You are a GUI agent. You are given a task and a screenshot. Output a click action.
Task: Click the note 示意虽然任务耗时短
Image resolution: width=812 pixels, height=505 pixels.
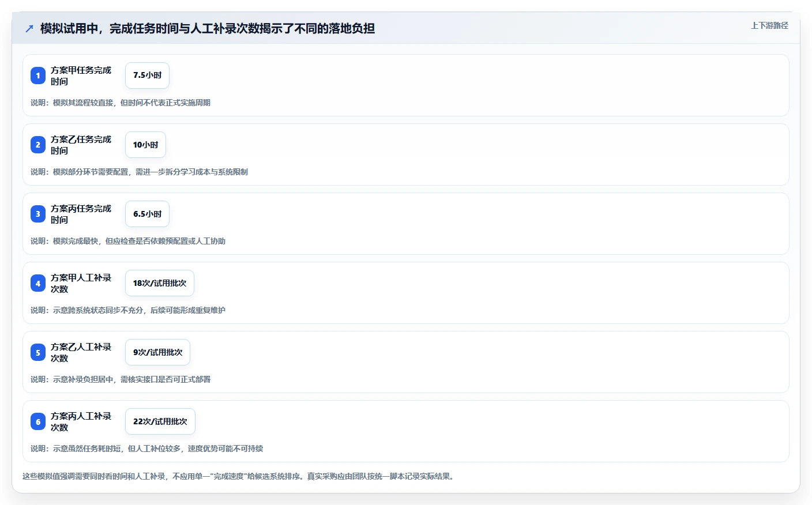point(146,449)
